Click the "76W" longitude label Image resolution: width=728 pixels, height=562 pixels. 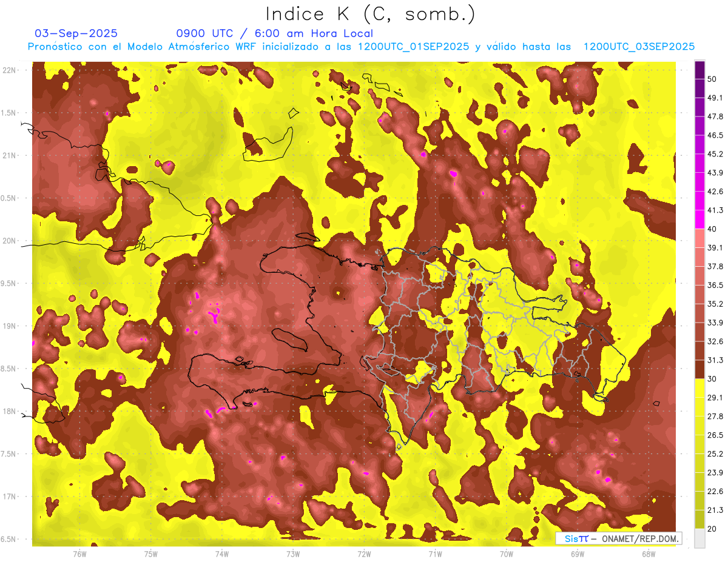pyautogui.click(x=79, y=554)
